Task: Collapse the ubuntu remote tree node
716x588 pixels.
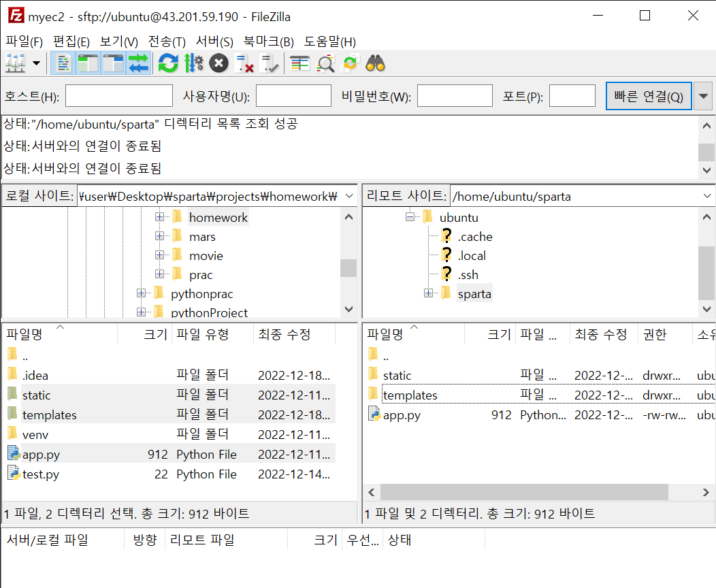Action: click(410, 217)
